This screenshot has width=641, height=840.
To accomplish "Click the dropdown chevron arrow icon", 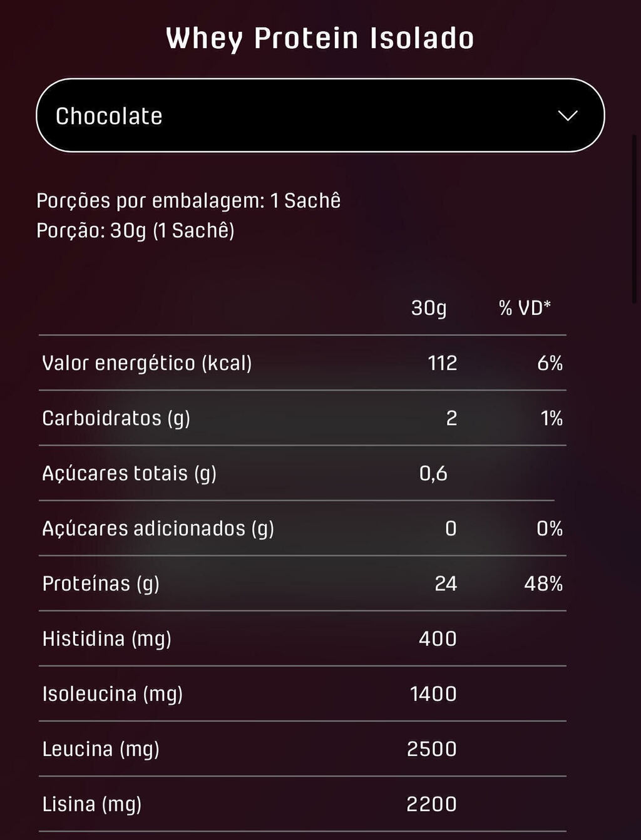I will 567,116.
